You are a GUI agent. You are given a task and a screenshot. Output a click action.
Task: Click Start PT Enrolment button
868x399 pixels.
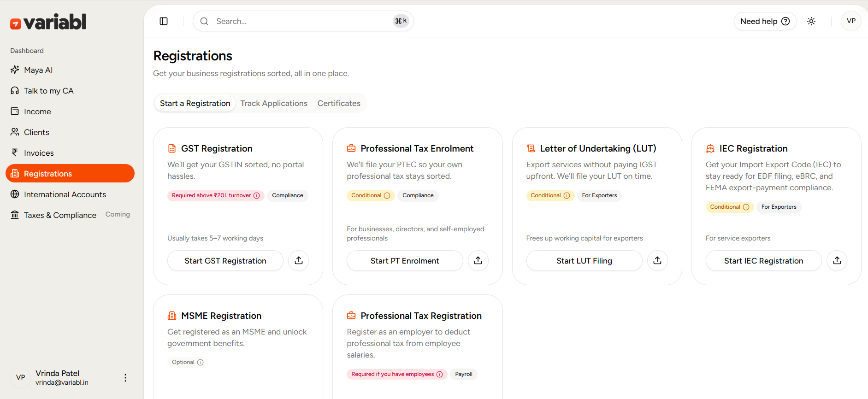coord(405,261)
